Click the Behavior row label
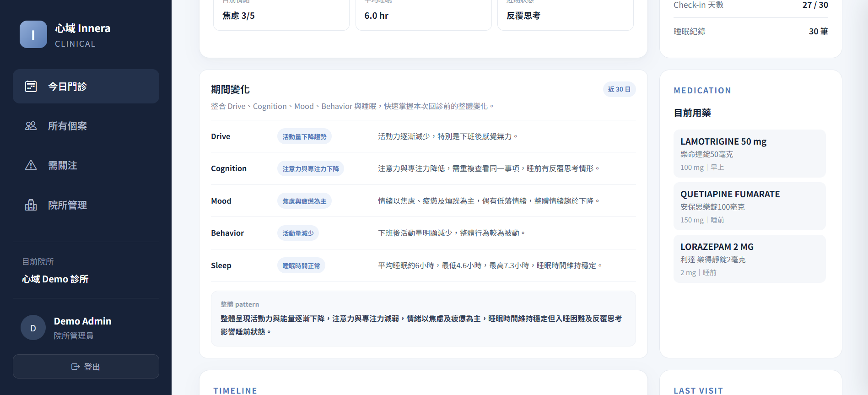The height and width of the screenshot is (395, 868). 227,233
